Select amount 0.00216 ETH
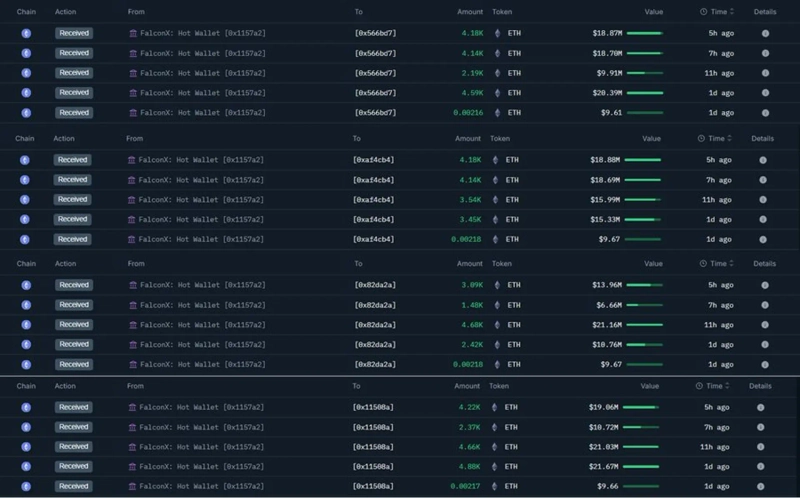Screen dimensions: 800x498 point(468,113)
